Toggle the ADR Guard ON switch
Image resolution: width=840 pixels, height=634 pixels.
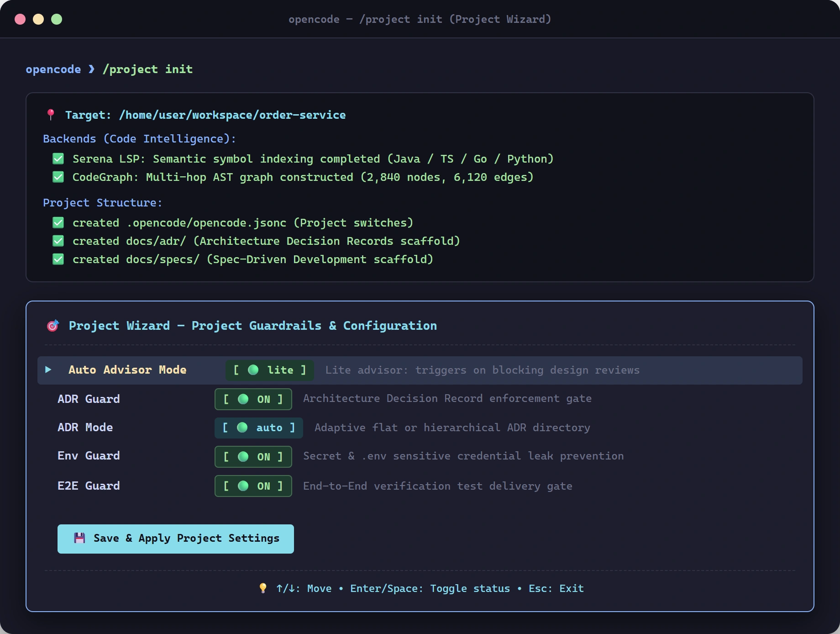[x=253, y=399]
